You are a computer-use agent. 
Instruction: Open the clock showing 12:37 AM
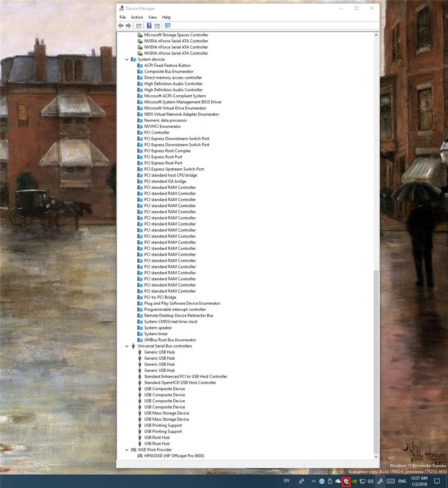click(419, 481)
